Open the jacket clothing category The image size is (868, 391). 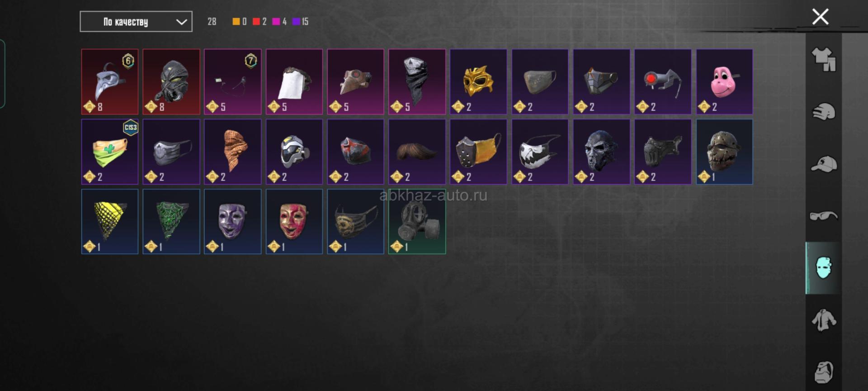pyautogui.click(x=824, y=320)
